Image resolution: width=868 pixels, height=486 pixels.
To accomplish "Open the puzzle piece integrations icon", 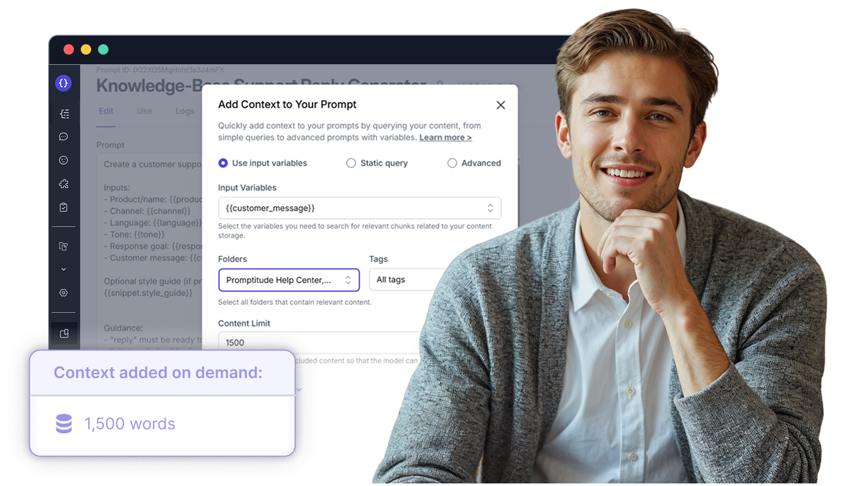I will coord(64,184).
